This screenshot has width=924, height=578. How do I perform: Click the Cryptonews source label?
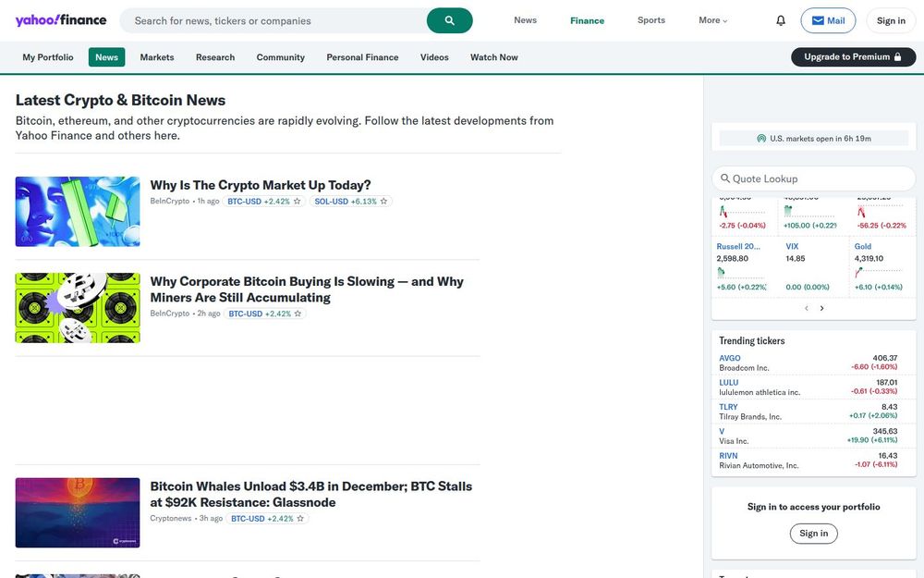[x=171, y=519]
